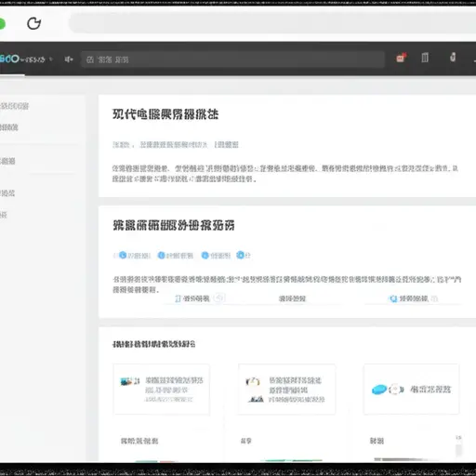Open the left thumbnail card with laptop image

point(162,390)
